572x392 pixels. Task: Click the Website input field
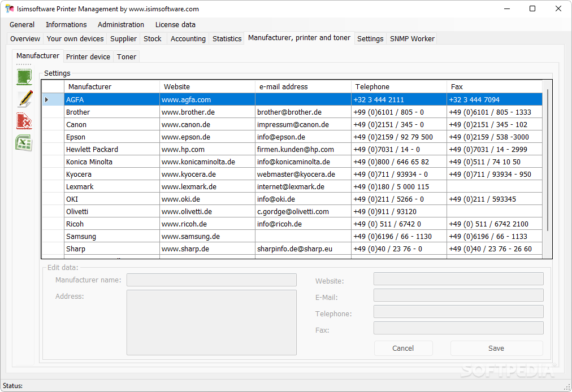pos(458,279)
